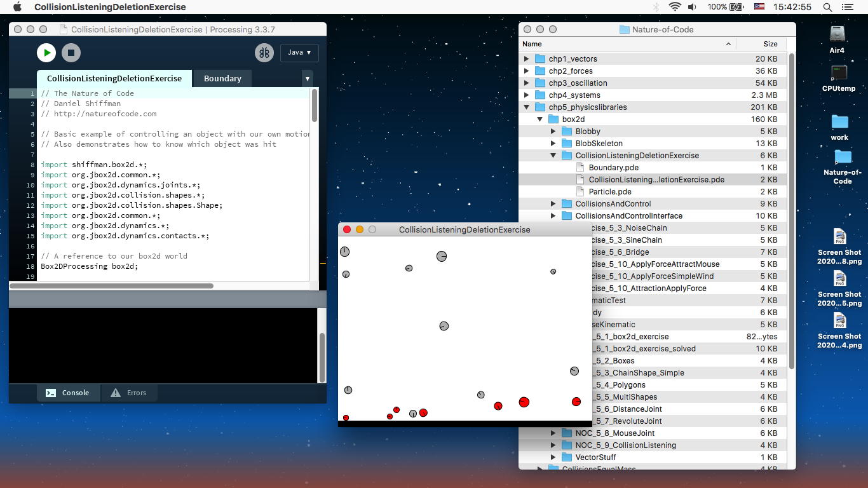Open the Air4 drive on desktop
The image size is (868, 488).
pyautogui.click(x=837, y=37)
